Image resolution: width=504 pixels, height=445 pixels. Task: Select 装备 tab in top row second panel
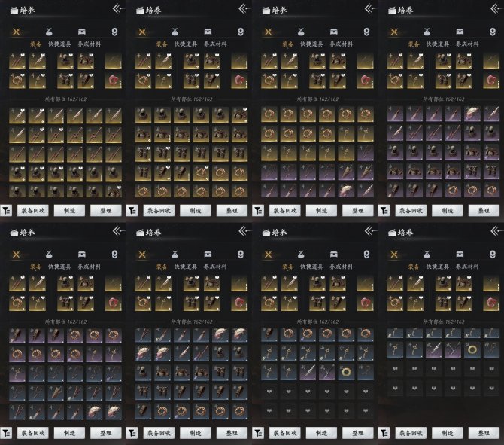click(162, 44)
